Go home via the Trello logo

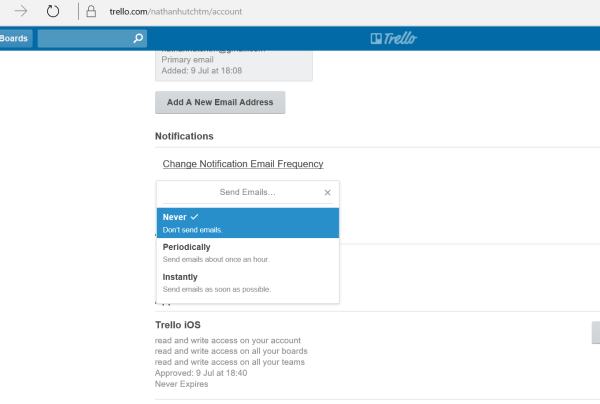tap(393, 39)
